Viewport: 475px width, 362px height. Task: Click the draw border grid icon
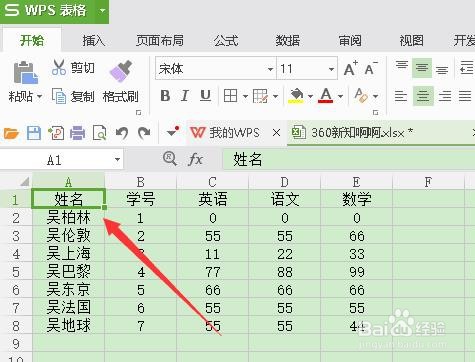click(x=260, y=96)
